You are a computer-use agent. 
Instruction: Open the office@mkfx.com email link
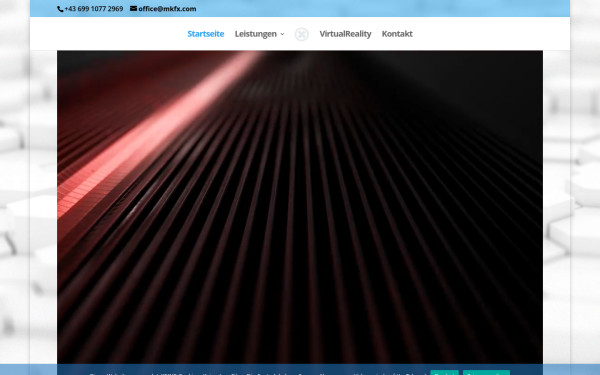167,8
